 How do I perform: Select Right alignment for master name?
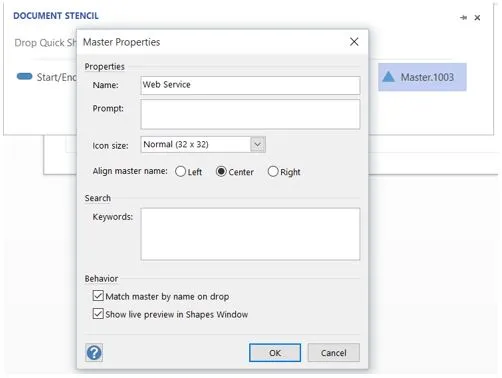click(x=273, y=172)
